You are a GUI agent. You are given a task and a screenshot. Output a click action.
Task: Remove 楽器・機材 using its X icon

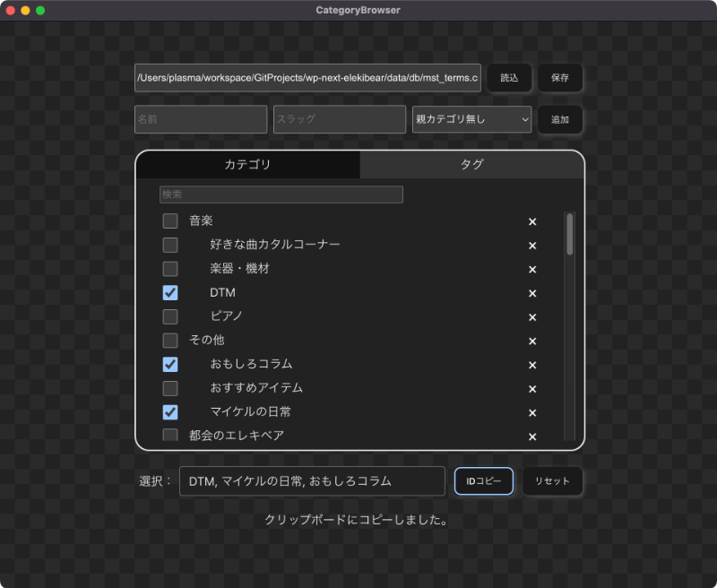point(531,269)
